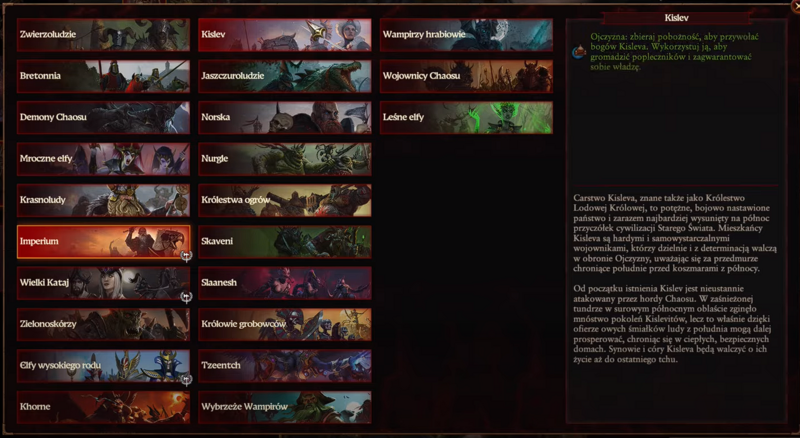Select the Nurgle faction
800x438 pixels.
[x=285, y=159]
